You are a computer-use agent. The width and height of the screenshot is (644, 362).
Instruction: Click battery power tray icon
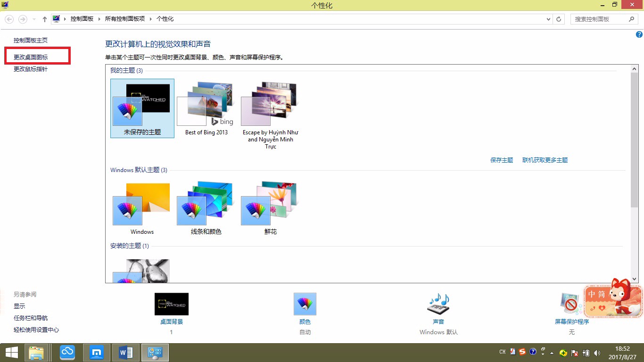coord(587,353)
